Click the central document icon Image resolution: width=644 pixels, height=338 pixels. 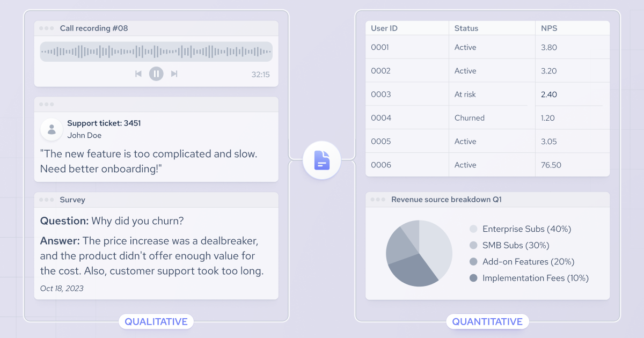click(321, 160)
